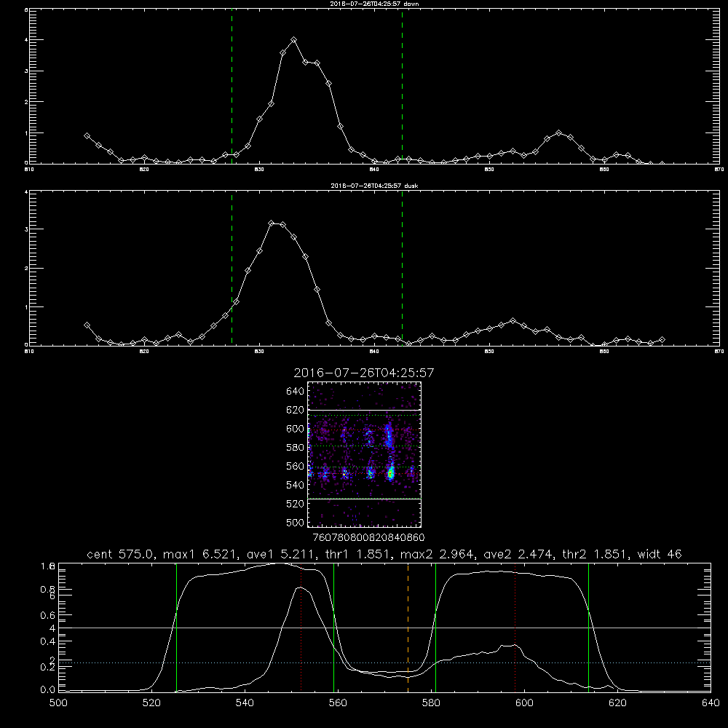The image size is (728, 728).
Task: Click '640' on the bottom plot x-axis
Action: 711,703
